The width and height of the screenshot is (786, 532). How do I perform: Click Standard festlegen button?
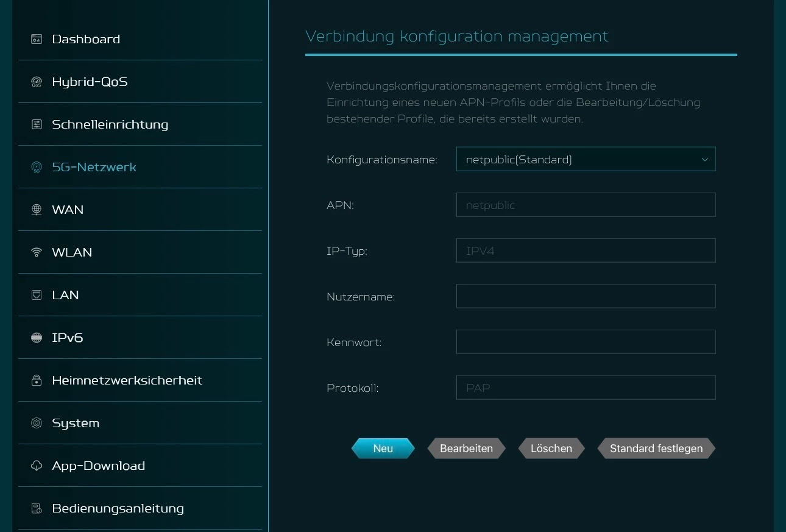(x=656, y=449)
